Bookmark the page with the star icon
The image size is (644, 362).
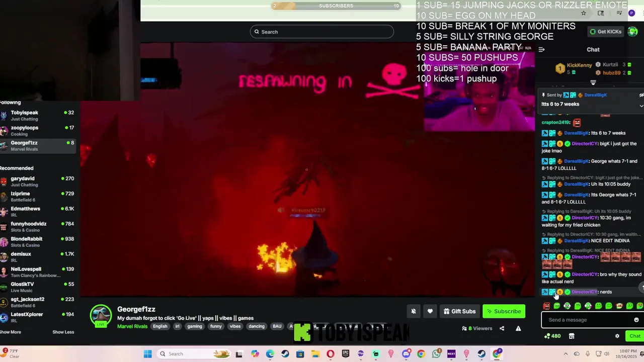[584, 14]
